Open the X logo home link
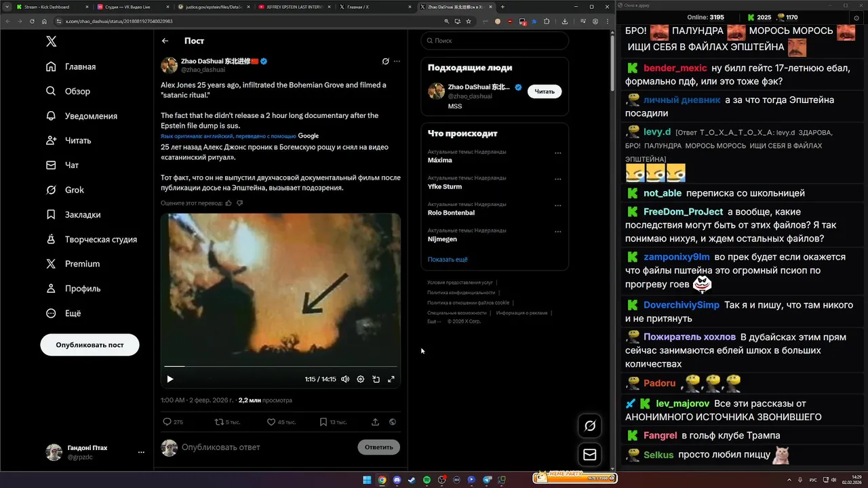The width and height of the screenshot is (868, 488). pyautogui.click(x=51, y=41)
